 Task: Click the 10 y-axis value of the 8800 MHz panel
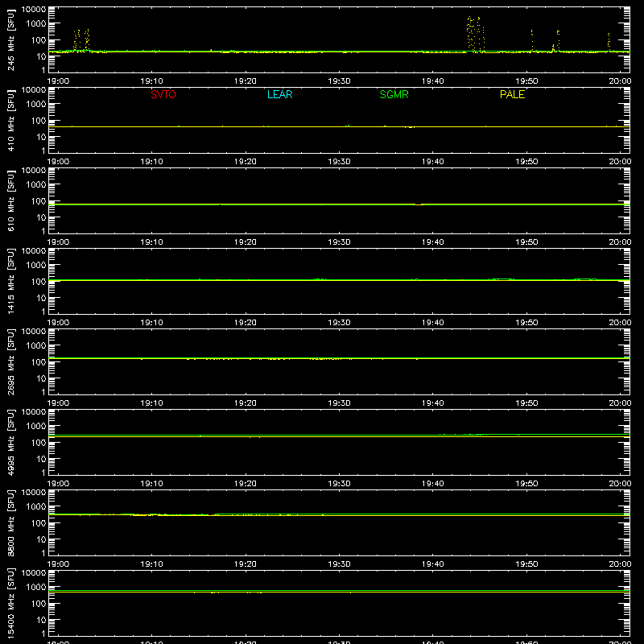[41, 539]
